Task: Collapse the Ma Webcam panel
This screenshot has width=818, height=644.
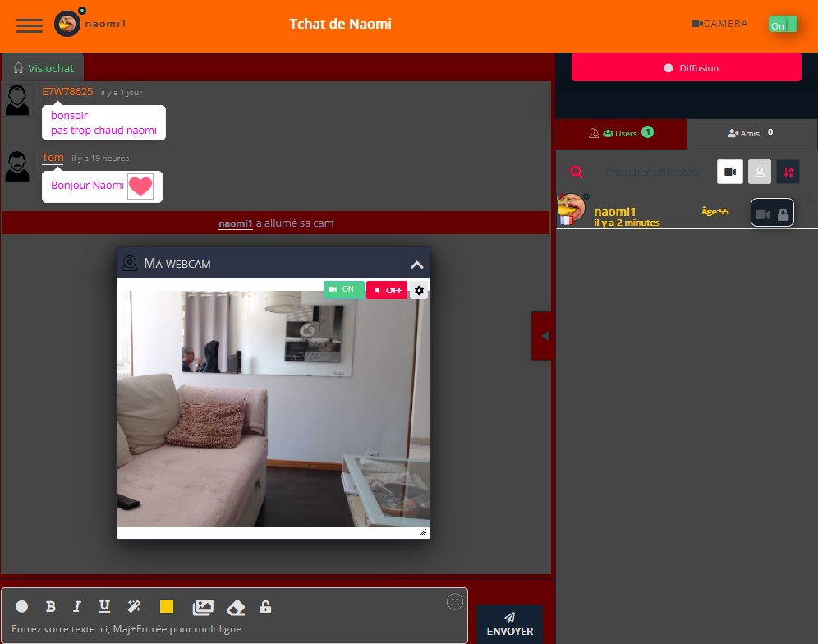Action: pos(416,264)
